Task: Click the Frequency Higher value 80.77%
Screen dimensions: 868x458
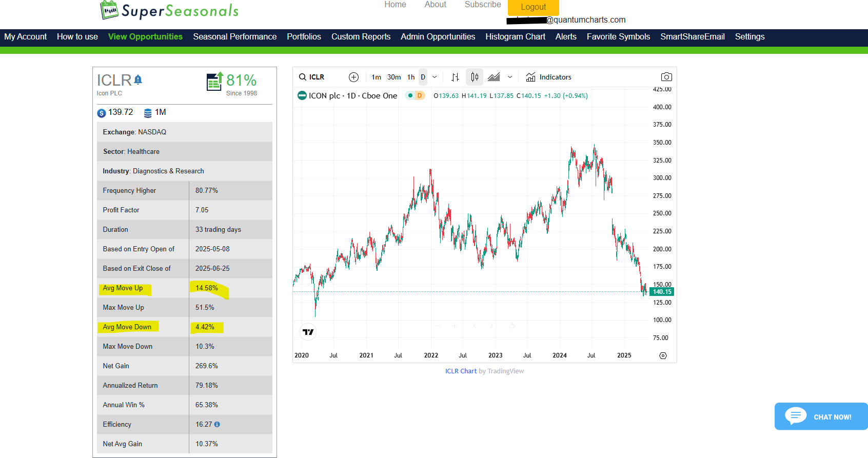Action: point(207,190)
